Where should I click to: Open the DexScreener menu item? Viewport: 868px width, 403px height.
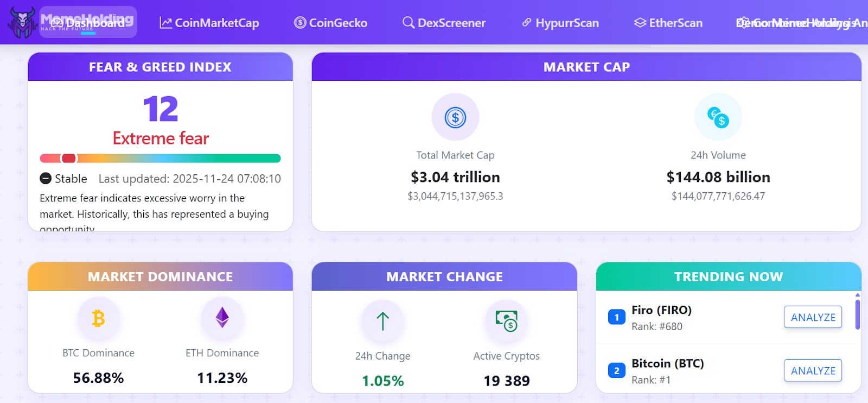click(444, 23)
